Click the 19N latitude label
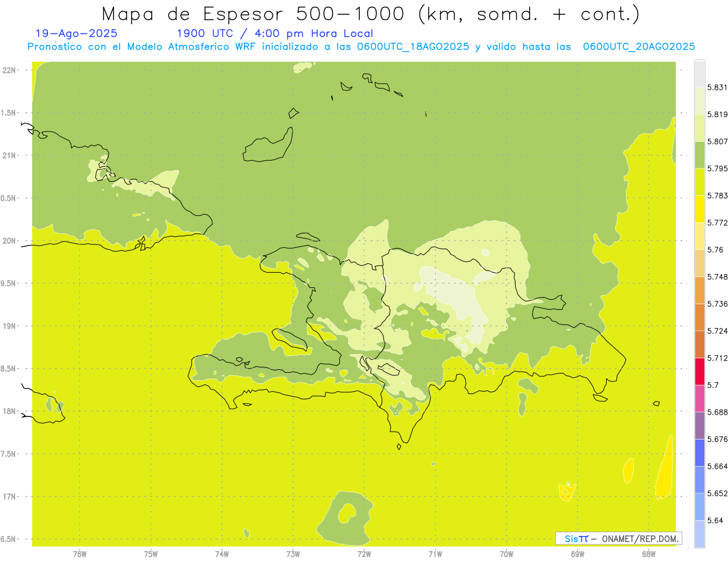 tap(10, 326)
